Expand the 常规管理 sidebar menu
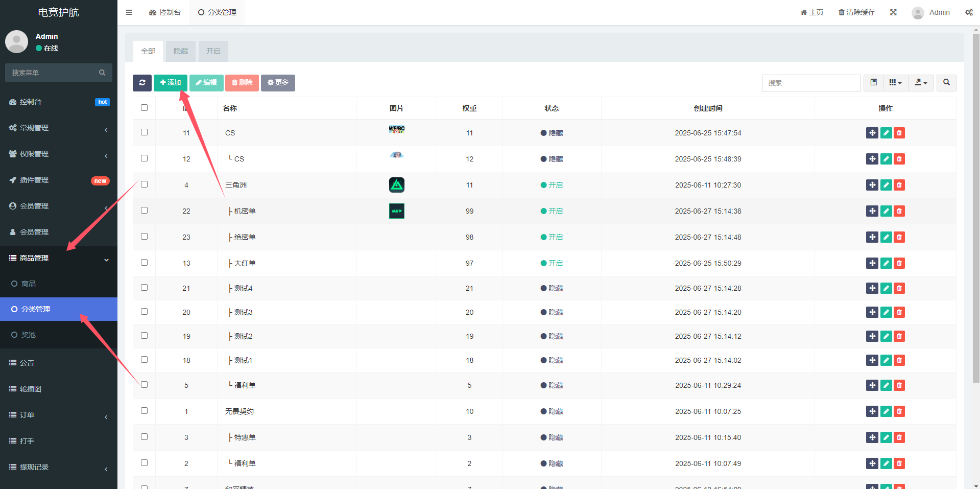This screenshot has width=980, height=489. pyautogui.click(x=59, y=128)
